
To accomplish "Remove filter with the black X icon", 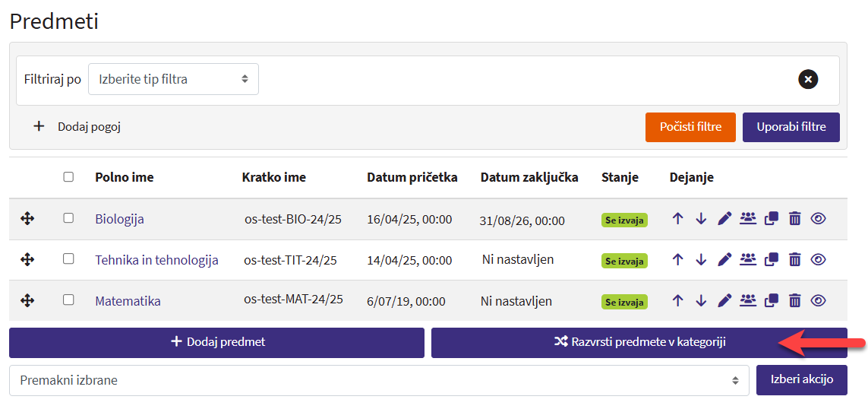I will [808, 79].
